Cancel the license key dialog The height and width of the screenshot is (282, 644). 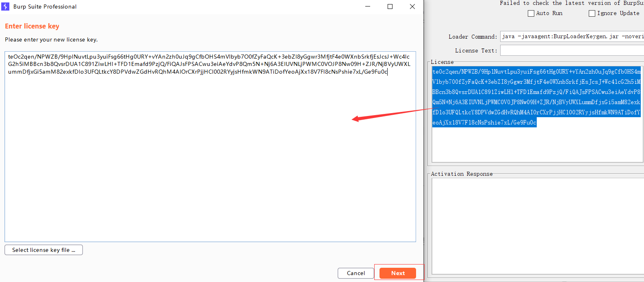[356, 273]
